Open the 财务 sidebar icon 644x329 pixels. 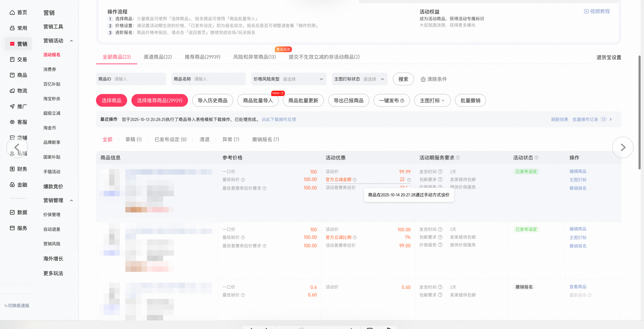[12, 169]
